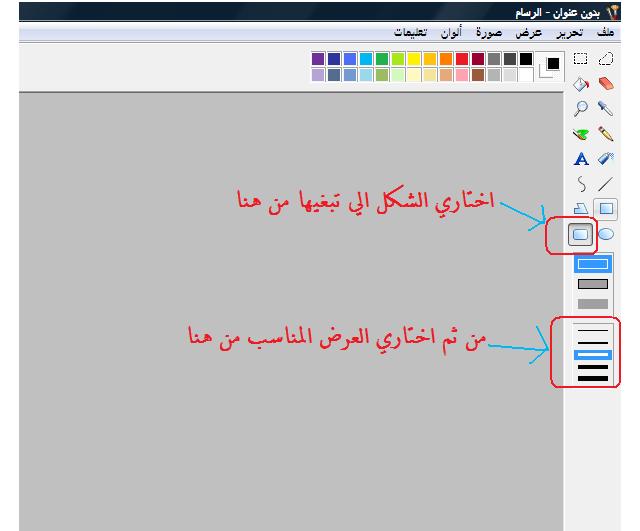Choose solid fill without outline style
Image resolution: width=640 pixels, height=531 pixels.
593,304
